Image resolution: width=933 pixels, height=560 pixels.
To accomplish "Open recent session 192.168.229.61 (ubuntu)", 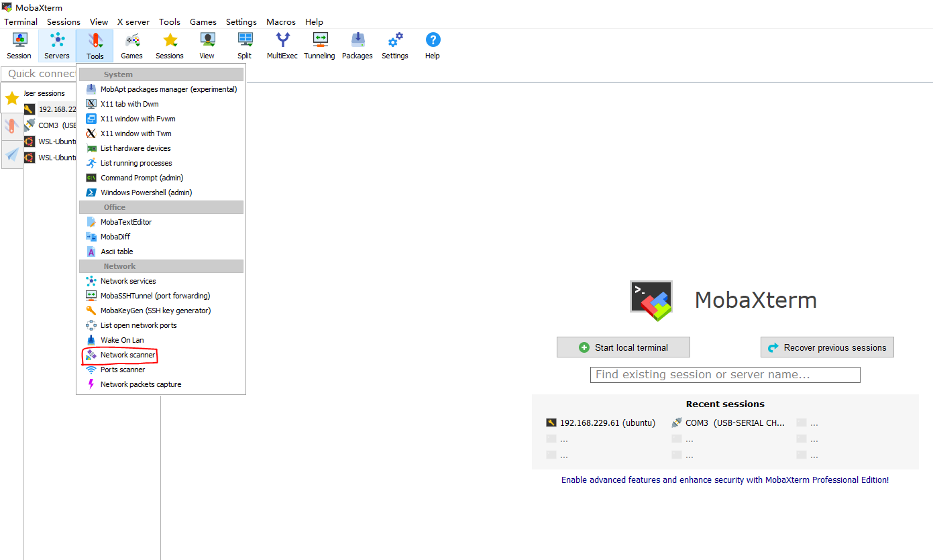I will pos(600,423).
